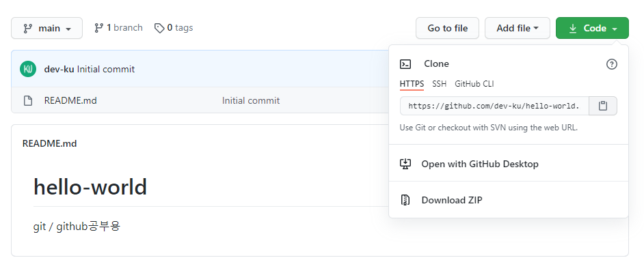Click the README.md heading above preview
This screenshot has width=644, height=273.
[50, 143]
